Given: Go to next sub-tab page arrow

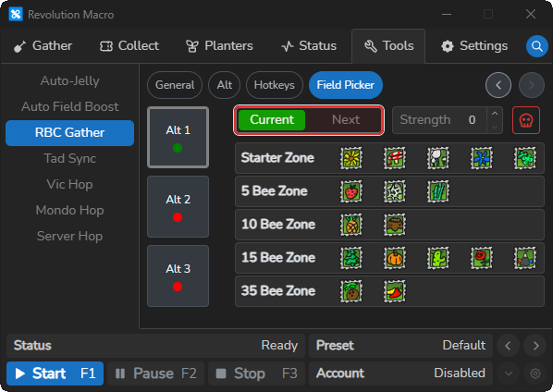Looking at the screenshot, I should (x=531, y=85).
